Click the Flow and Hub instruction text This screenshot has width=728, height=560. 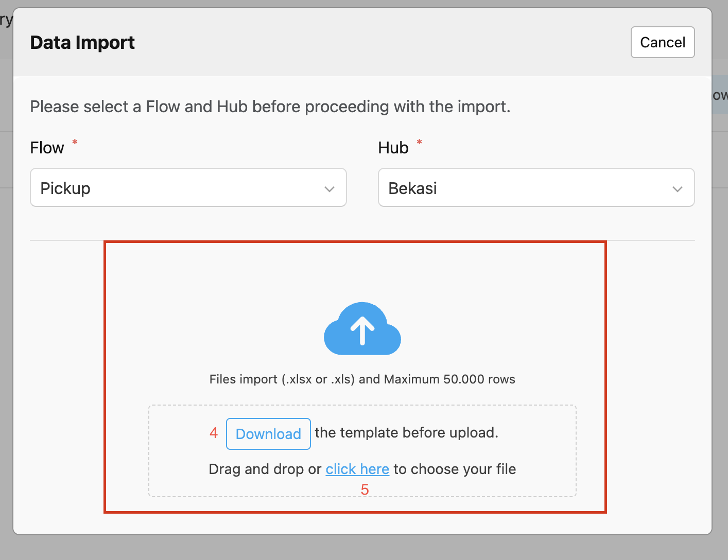click(270, 107)
